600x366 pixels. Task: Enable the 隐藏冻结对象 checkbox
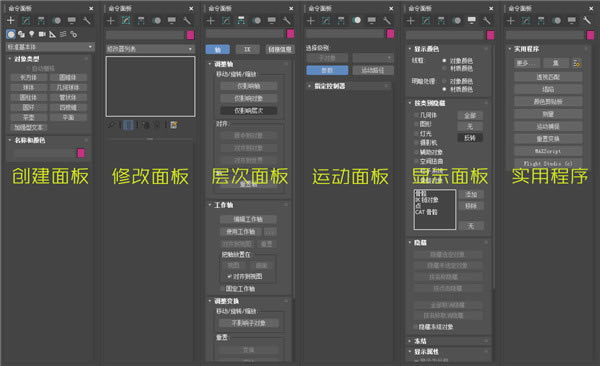[416, 327]
